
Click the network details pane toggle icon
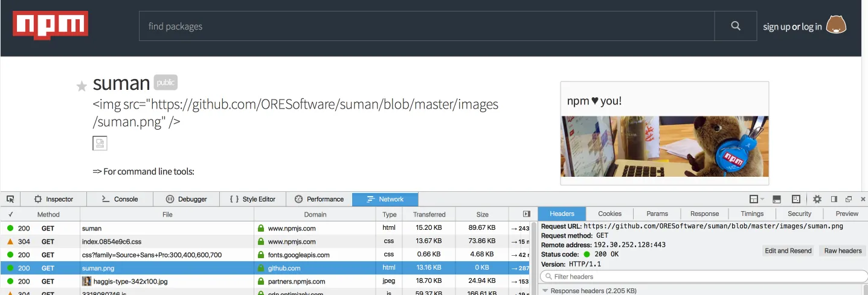coord(526,214)
